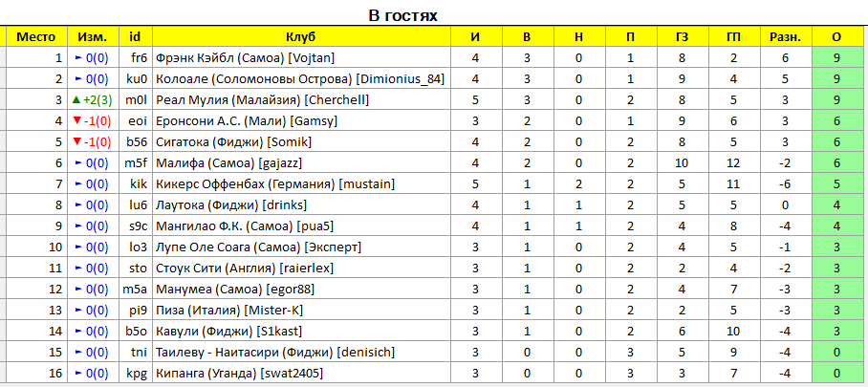Image resolution: width=868 pixels, height=387 pixels.
Task: Sort table by Место column header
Action: tap(36, 37)
